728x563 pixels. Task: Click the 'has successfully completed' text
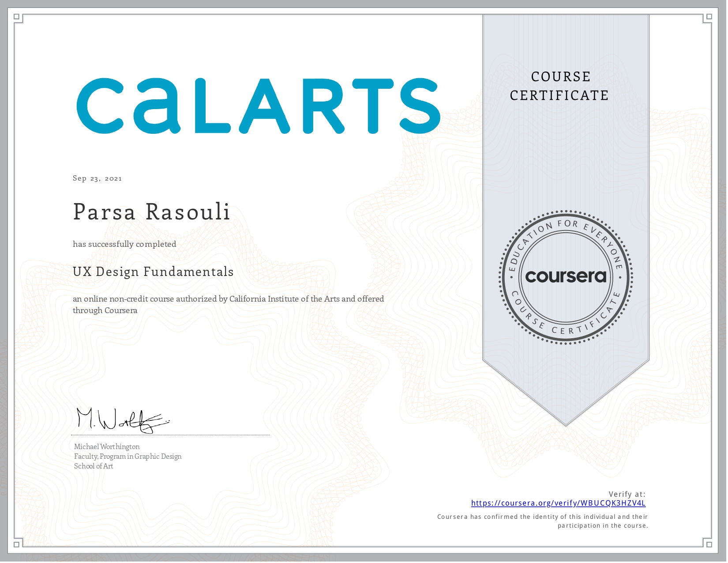click(124, 244)
